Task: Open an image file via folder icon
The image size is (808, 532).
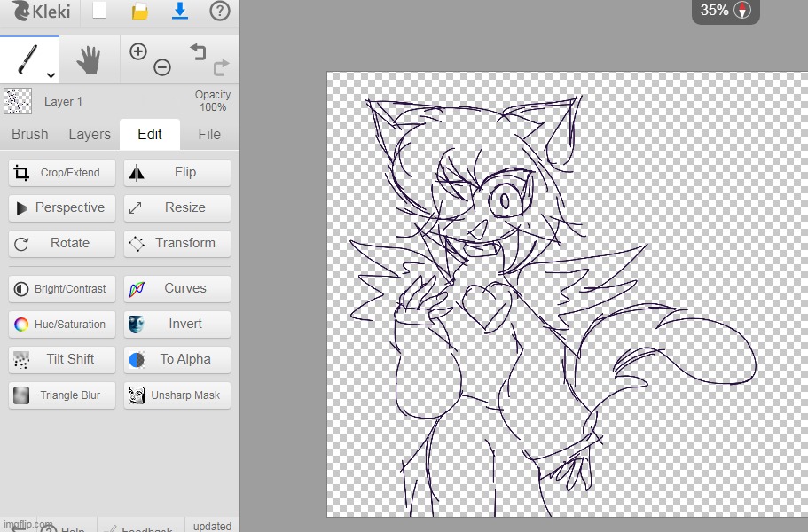Action: point(140,12)
